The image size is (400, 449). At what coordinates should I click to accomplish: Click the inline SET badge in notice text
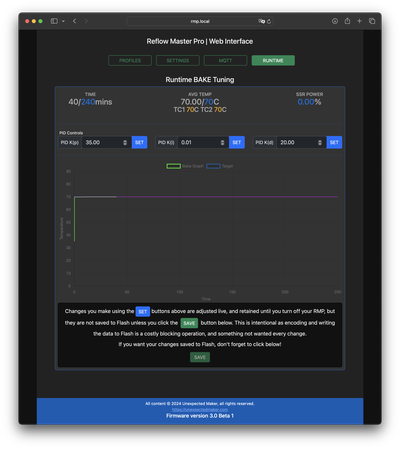pos(143,312)
